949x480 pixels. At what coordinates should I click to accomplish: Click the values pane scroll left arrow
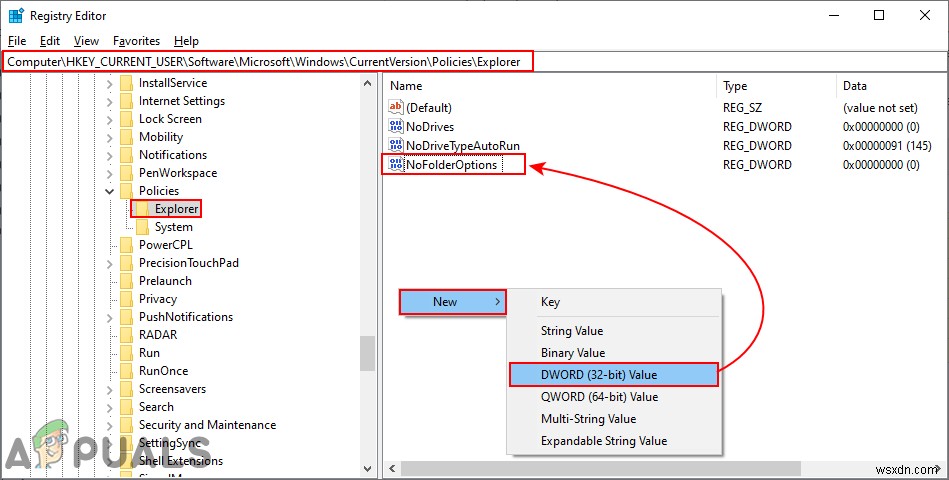click(x=392, y=468)
